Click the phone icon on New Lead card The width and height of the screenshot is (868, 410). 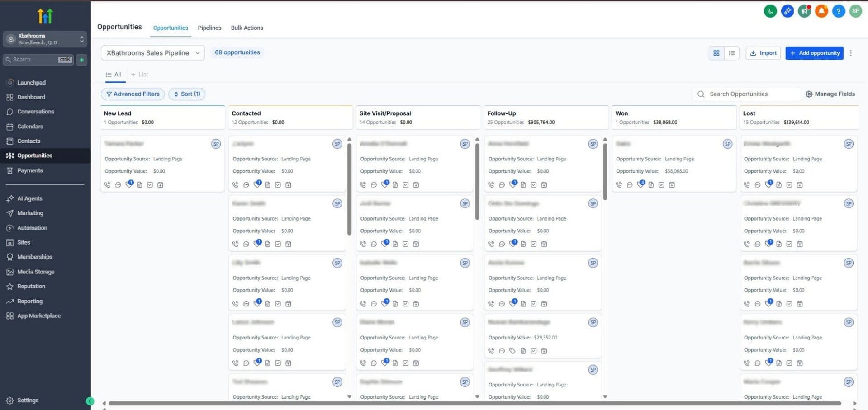point(107,185)
